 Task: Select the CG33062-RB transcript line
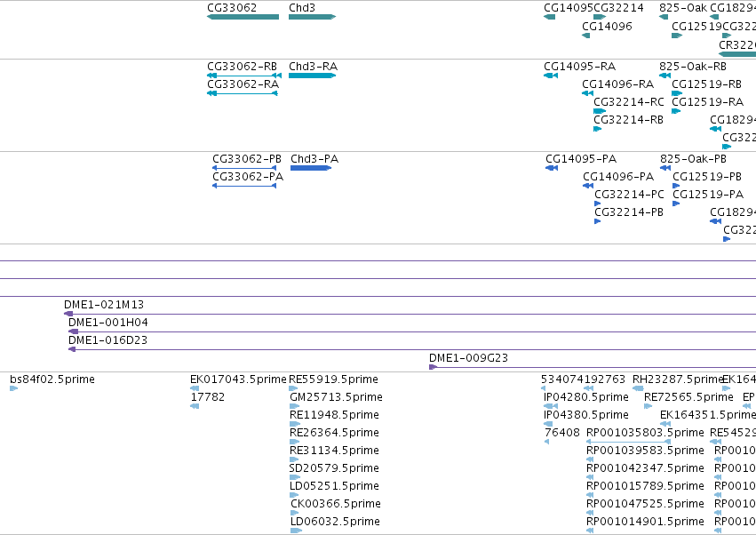click(244, 76)
